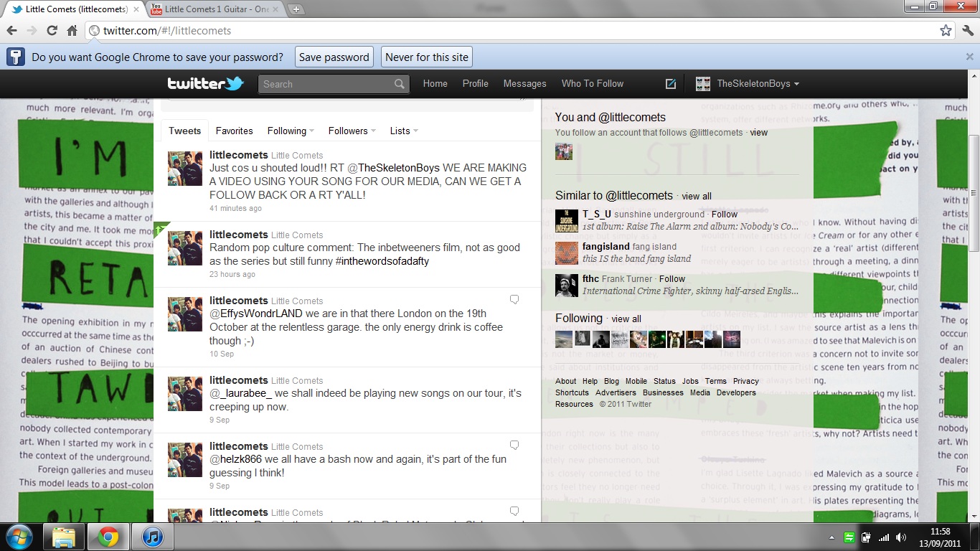Open Chrome wrench settings menu
The image size is (980, 551).
(x=968, y=31)
